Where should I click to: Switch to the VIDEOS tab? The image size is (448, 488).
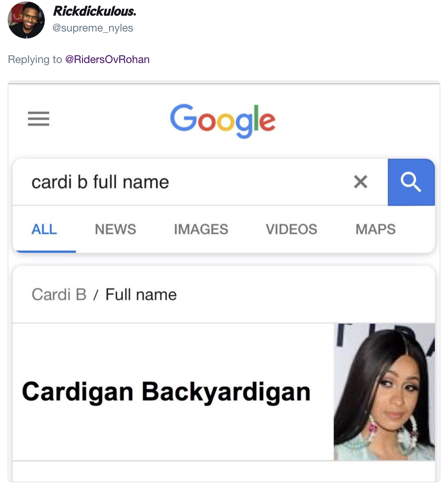(x=292, y=229)
